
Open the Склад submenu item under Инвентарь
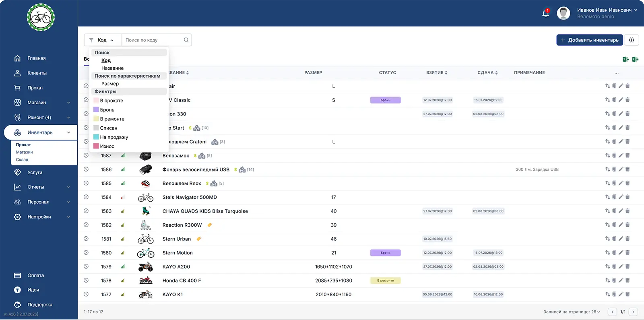22,160
